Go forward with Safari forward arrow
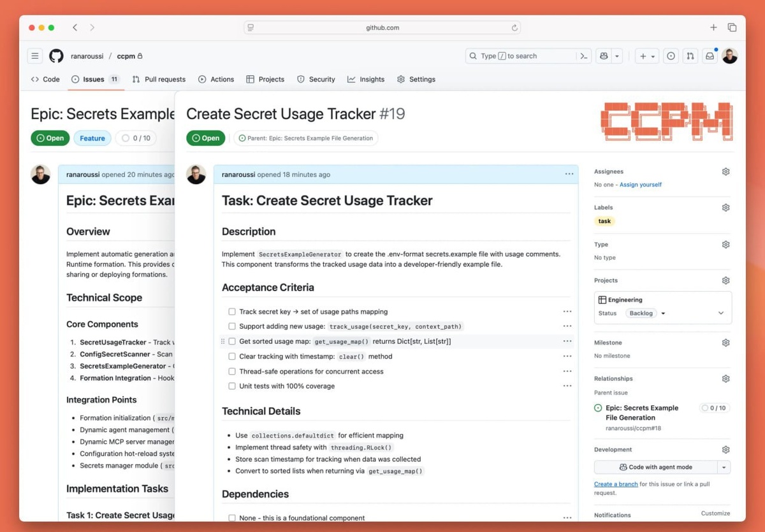 92,27
